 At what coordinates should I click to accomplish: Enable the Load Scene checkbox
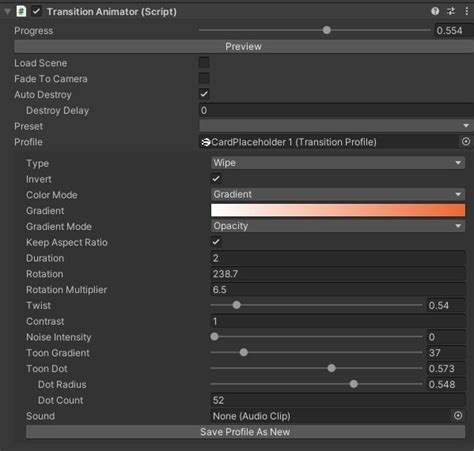tap(204, 62)
